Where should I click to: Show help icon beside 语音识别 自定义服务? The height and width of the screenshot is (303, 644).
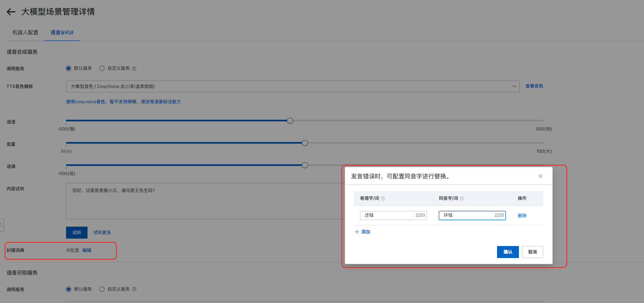click(x=134, y=289)
